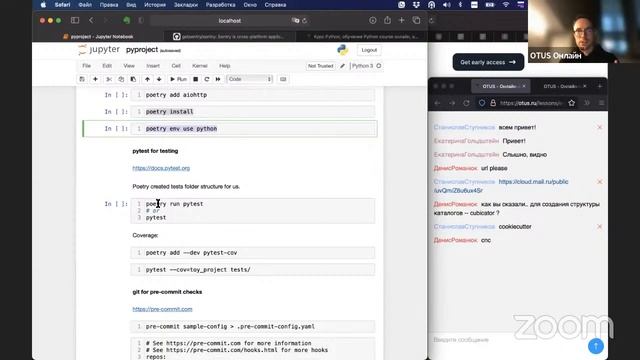Open the command palette keyboard icon
640x360 pixels.
coord(283,79)
